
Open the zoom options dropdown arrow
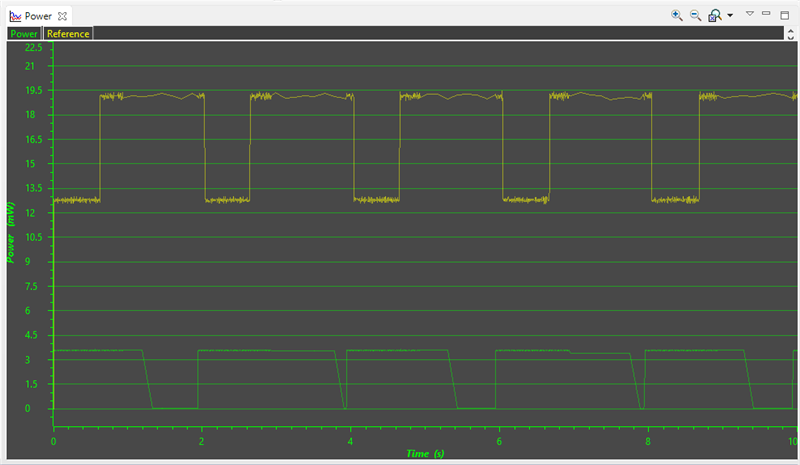[730, 15]
